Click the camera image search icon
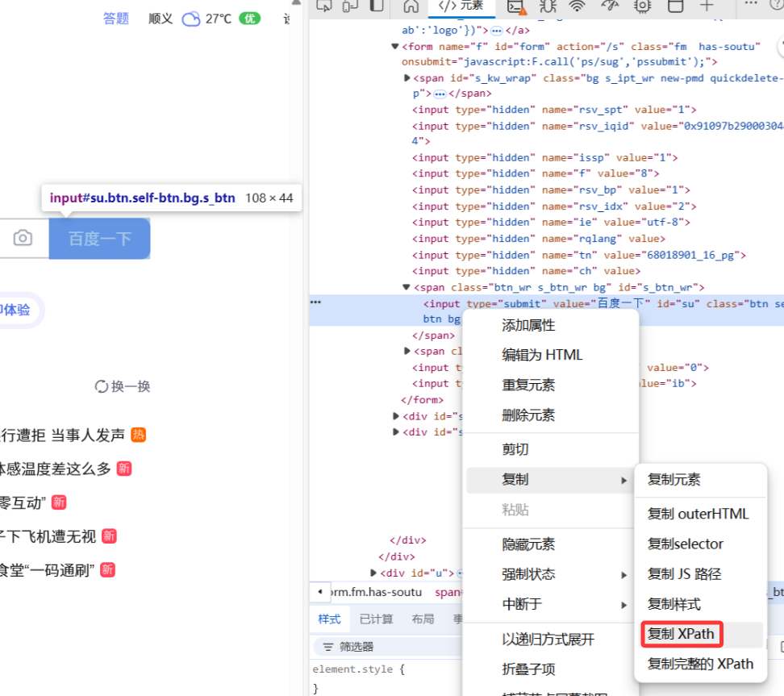This screenshot has height=696, width=784. pyautogui.click(x=23, y=238)
